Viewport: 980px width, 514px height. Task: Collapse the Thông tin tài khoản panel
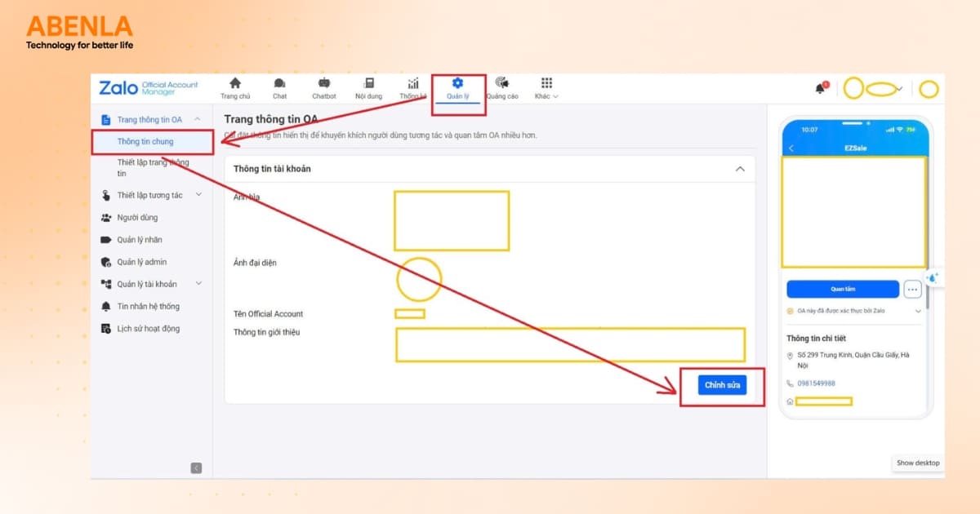coord(740,169)
